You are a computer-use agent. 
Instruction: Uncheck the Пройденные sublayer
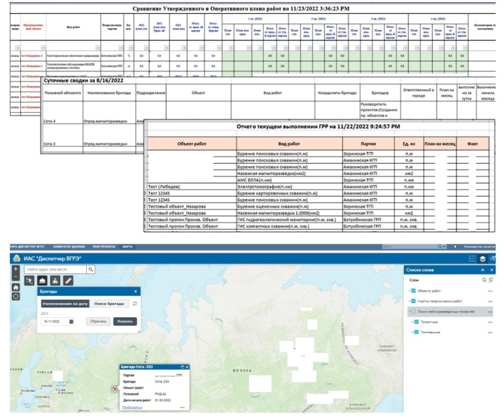coord(416,332)
